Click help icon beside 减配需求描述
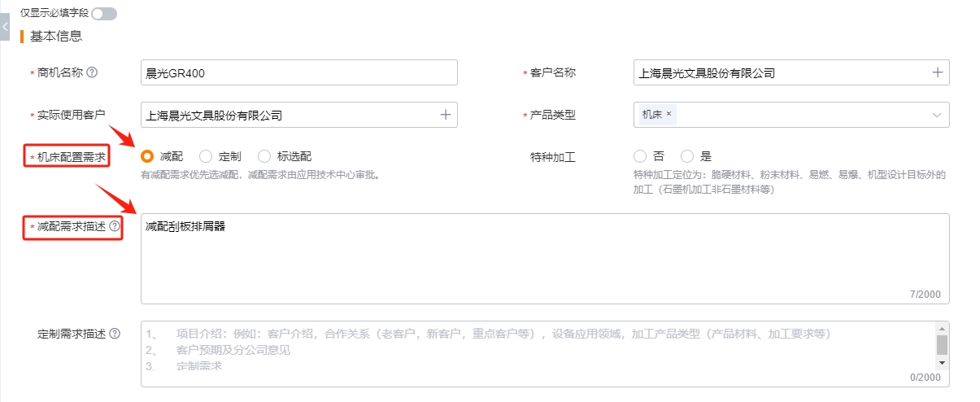This screenshot has height=402, width=980. coord(115,226)
